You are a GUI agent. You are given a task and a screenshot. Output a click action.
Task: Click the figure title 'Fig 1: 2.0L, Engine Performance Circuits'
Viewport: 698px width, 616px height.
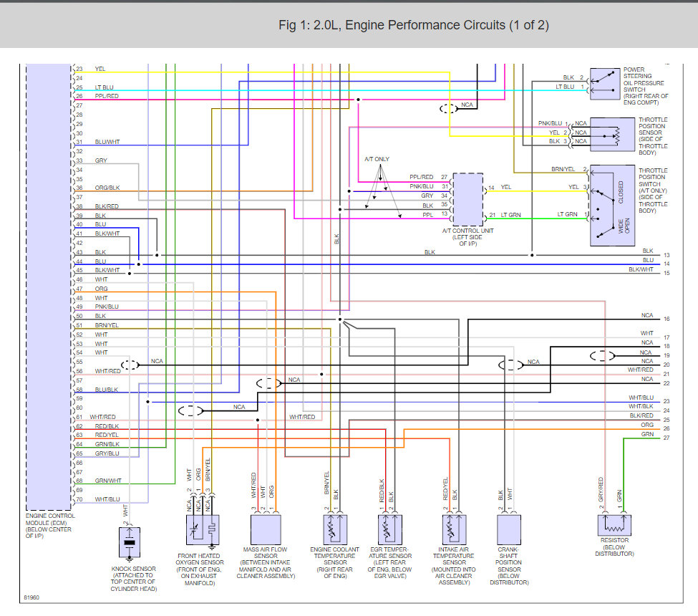pyautogui.click(x=414, y=25)
